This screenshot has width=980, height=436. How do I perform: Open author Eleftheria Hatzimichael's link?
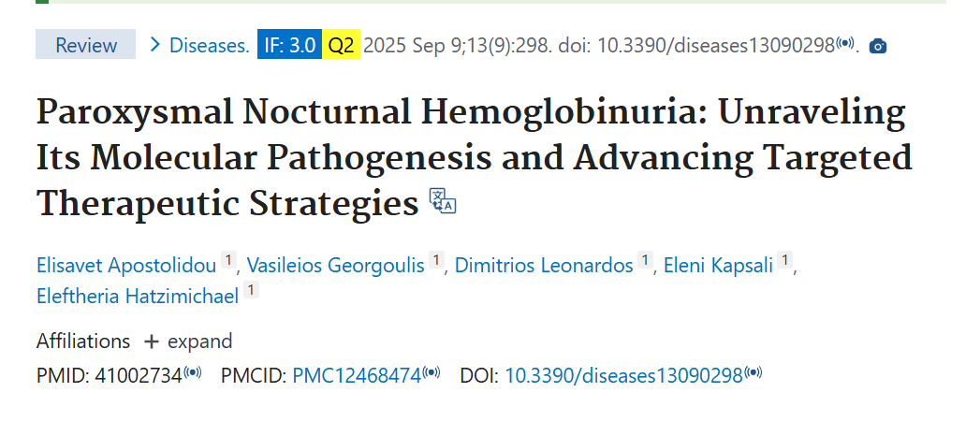tap(138, 296)
